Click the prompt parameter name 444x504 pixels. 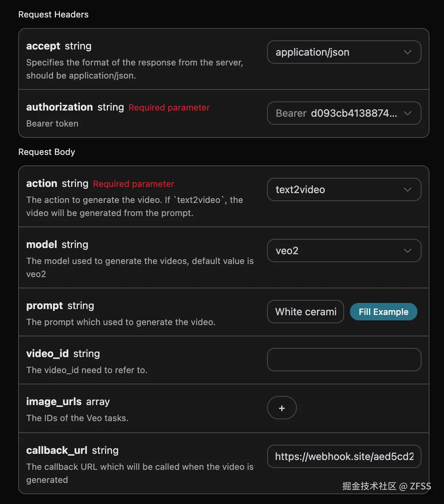pyautogui.click(x=45, y=306)
